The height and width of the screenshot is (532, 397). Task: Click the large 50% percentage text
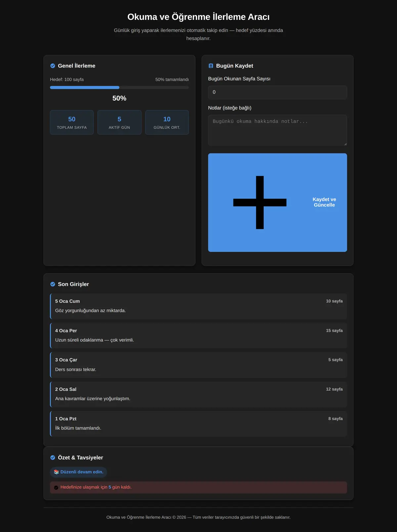tap(119, 98)
